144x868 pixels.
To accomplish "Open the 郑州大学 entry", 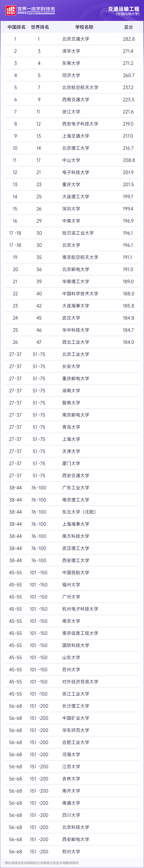I will click(x=71, y=852).
